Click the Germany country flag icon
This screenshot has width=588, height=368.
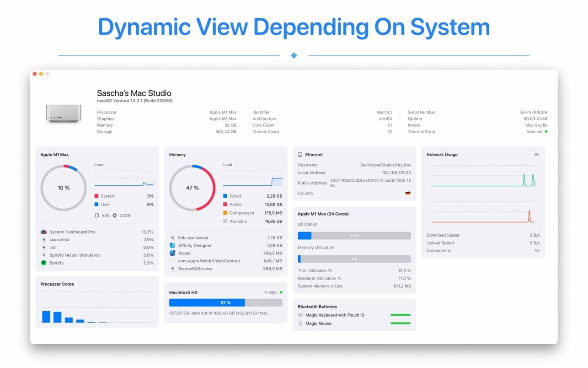(408, 194)
